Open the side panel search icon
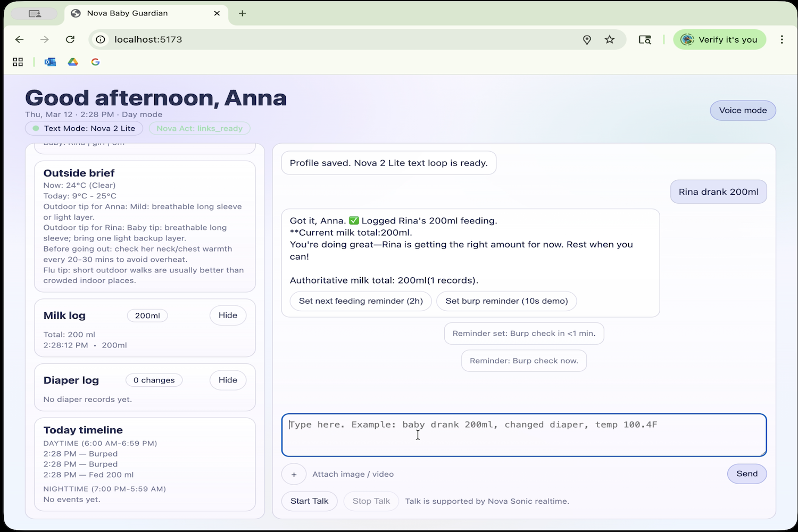Image resolution: width=798 pixels, height=532 pixels. 645,39
